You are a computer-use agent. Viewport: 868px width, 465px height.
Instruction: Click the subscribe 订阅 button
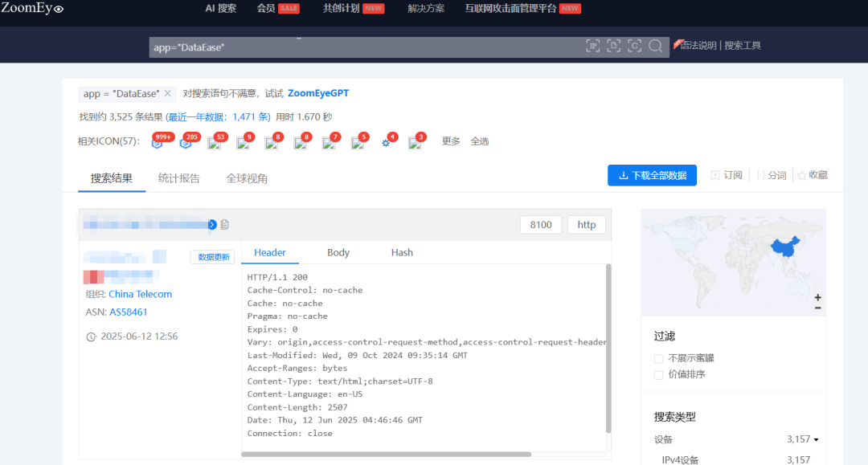click(x=727, y=175)
